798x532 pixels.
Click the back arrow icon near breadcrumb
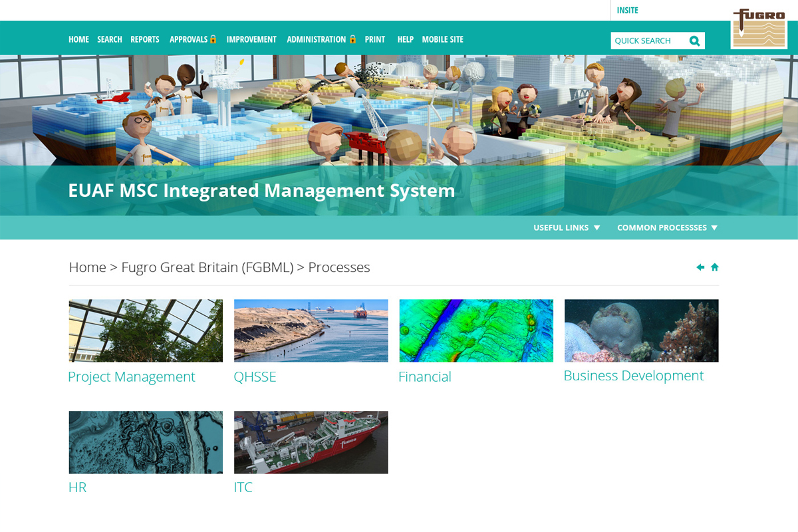(x=700, y=267)
